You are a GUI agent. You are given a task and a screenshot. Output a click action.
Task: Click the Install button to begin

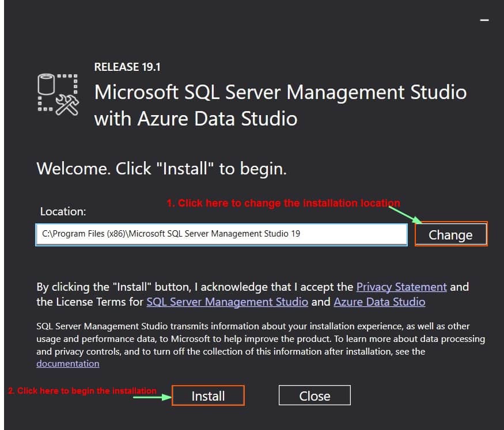point(208,395)
